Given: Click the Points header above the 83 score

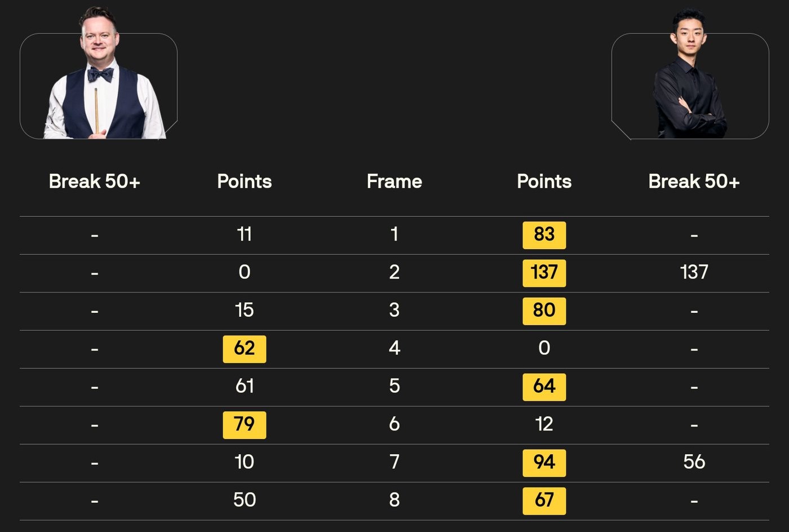Looking at the screenshot, I should (544, 181).
